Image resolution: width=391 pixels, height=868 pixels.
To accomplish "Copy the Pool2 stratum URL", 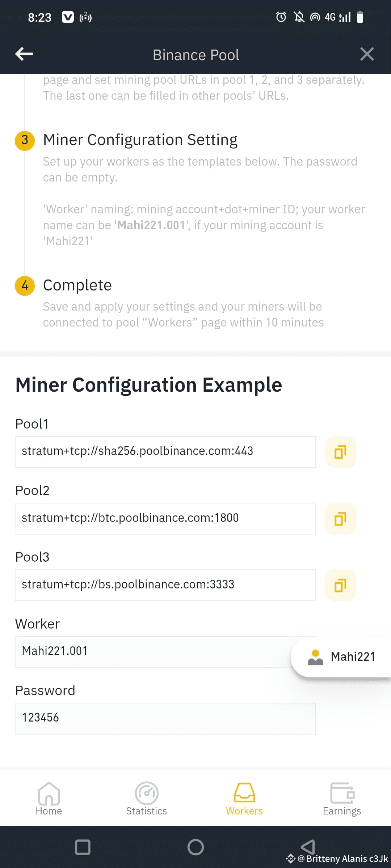I will pos(340,519).
